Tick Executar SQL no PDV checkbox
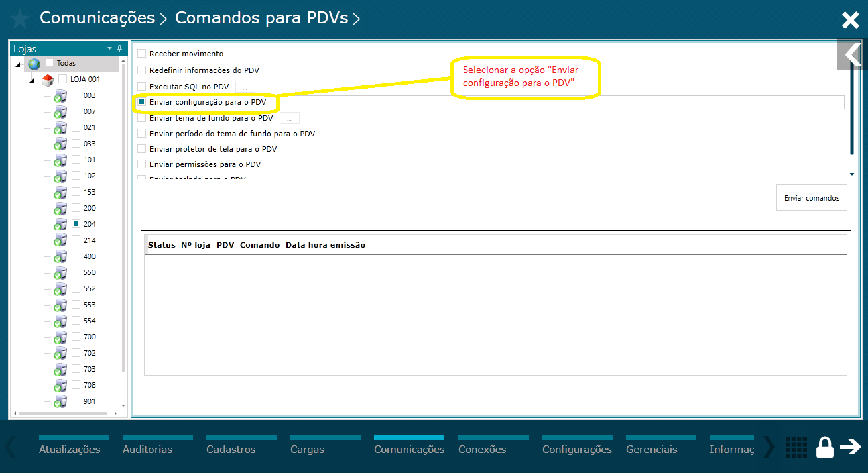The image size is (868, 473). coord(141,87)
